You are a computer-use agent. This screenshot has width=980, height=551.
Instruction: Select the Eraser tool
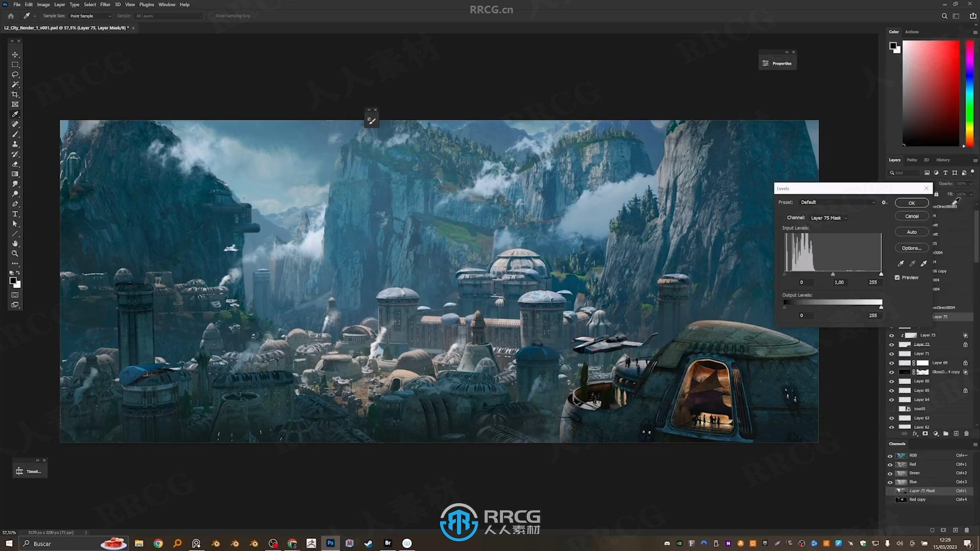tap(15, 164)
